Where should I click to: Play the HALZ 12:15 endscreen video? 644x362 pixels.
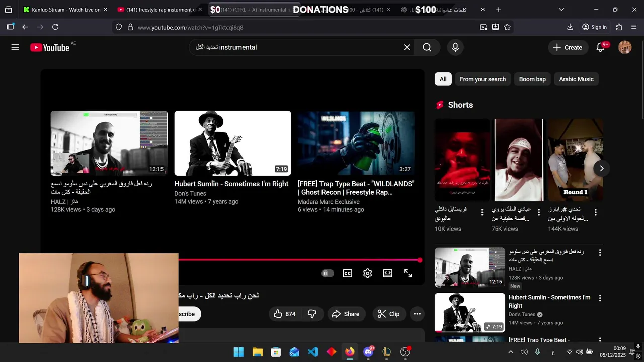(109, 143)
